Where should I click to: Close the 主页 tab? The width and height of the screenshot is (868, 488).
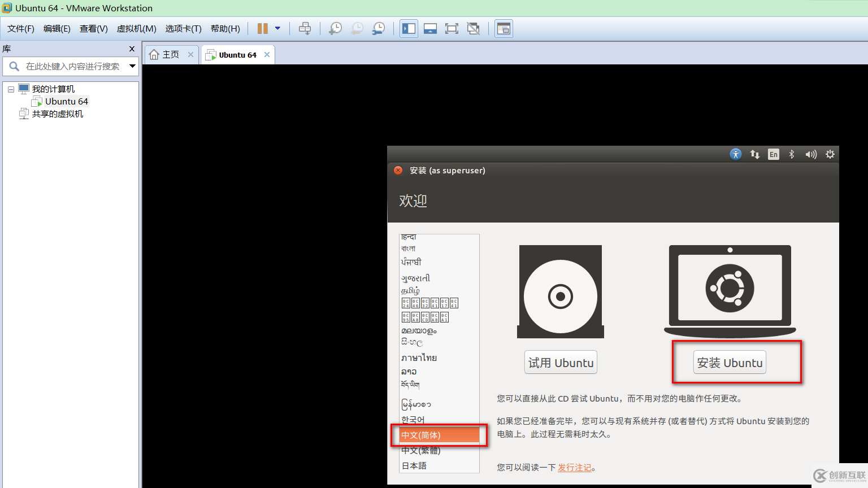point(190,55)
